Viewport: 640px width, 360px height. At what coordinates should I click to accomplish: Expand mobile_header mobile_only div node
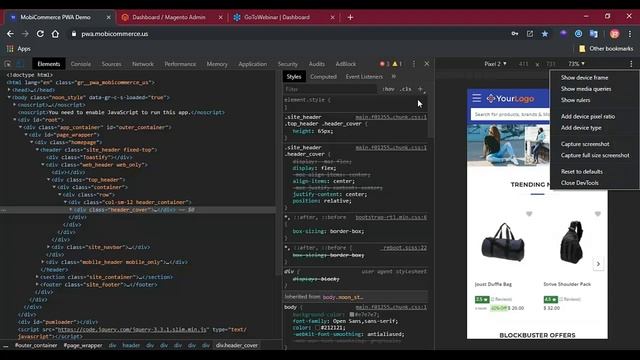click(43, 262)
